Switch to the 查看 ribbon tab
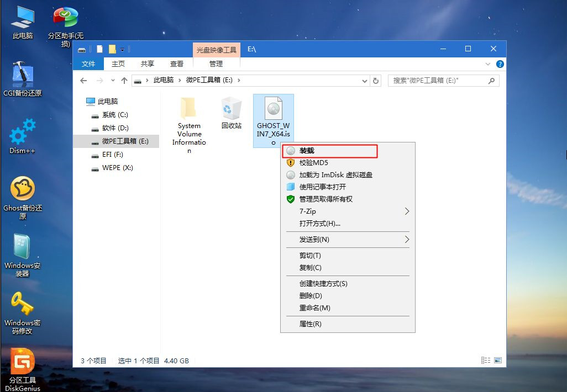 (176, 63)
